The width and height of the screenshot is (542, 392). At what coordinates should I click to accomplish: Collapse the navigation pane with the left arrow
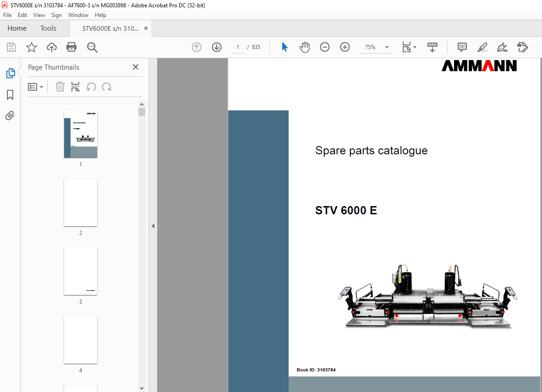[153, 226]
